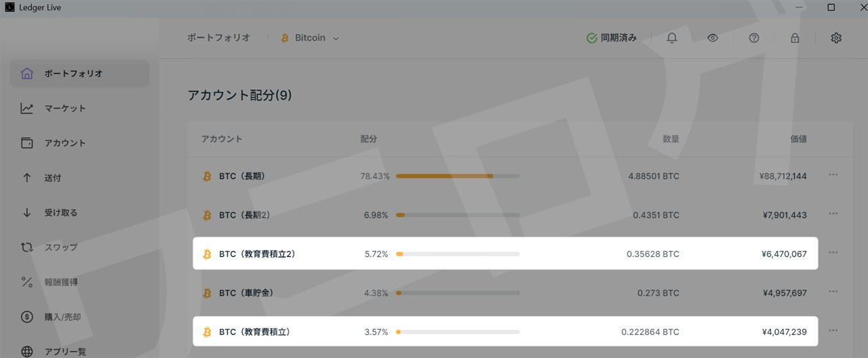Open the notifications bell icon
The height and width of the screenshot is (358, 868).
672,38
